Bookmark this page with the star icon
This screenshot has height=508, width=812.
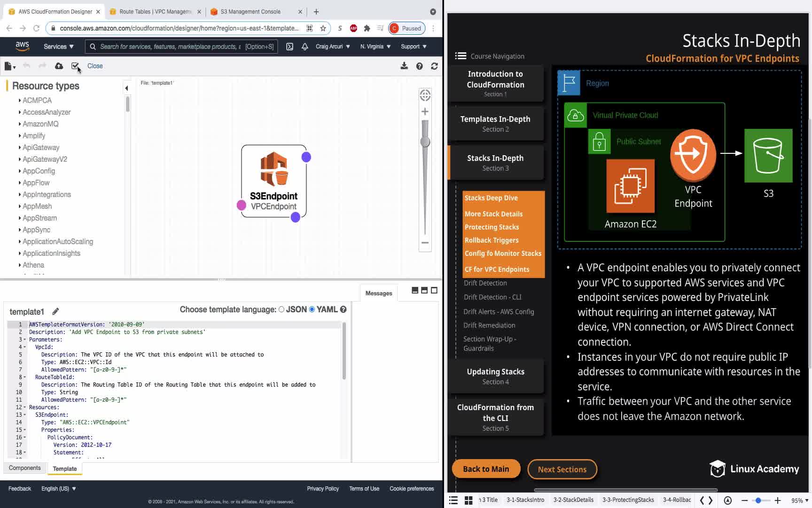coord(323,28)
